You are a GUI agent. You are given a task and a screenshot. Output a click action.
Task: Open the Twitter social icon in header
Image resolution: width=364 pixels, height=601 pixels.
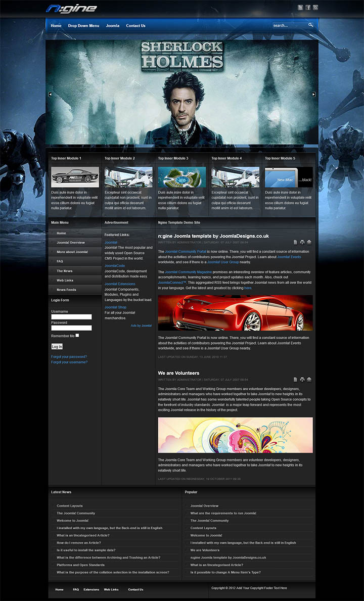[301, 7]
